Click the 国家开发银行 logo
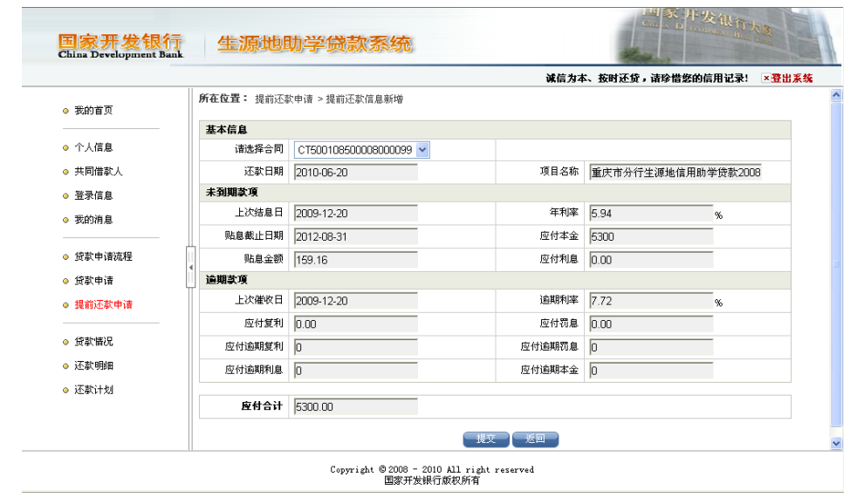857x504 pixels. (x=120, y=45)
